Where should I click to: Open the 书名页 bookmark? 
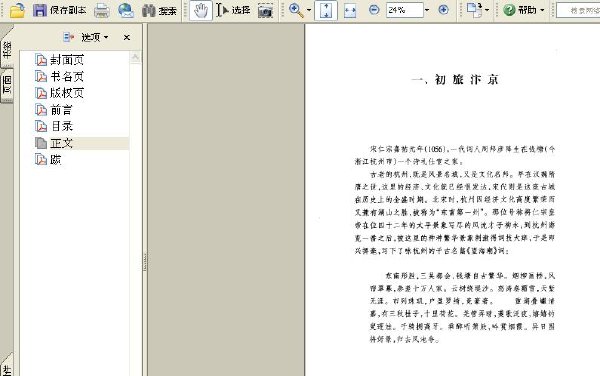point(67,77)
